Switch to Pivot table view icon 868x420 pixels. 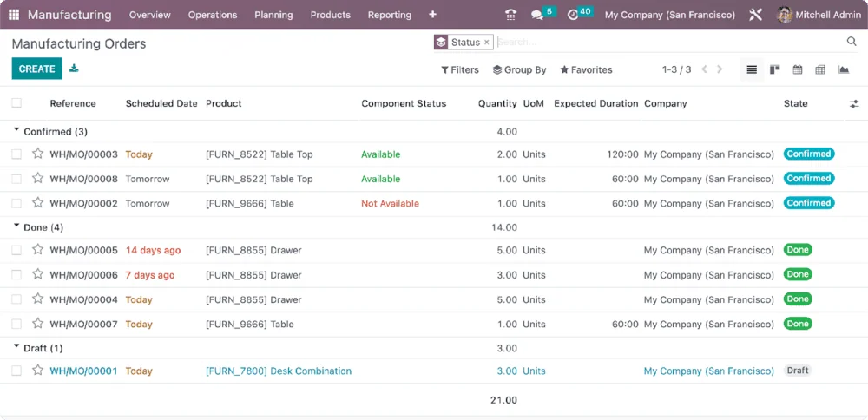point(820,69)
